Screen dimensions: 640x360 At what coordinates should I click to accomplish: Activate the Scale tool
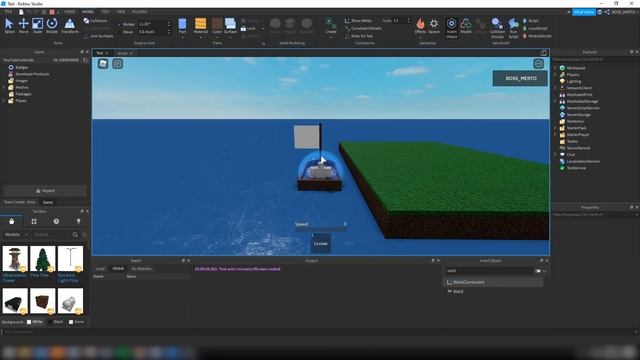pyautogui.click(x=37, y=26)
